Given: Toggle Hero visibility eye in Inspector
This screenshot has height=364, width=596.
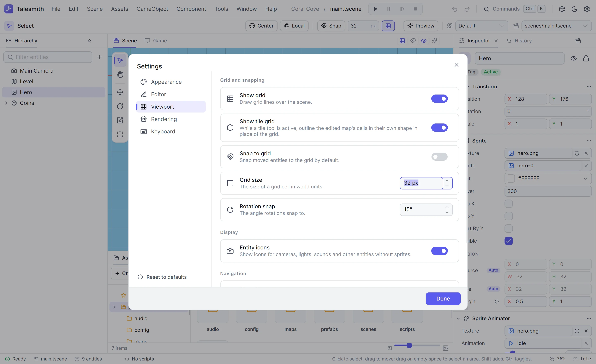Looking at the screenshot, I should (573, 58).
